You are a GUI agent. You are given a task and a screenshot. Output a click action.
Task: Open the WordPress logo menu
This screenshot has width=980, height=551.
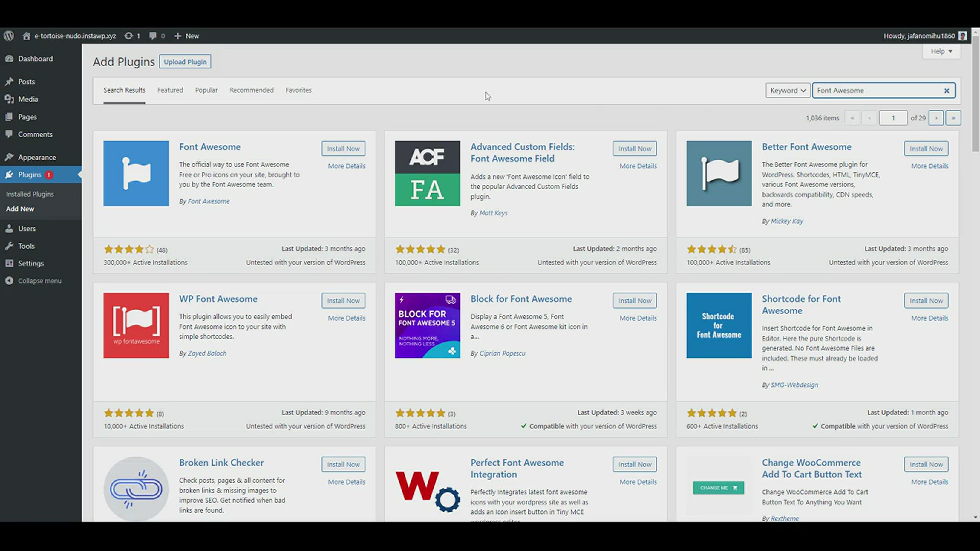point(9,36)
